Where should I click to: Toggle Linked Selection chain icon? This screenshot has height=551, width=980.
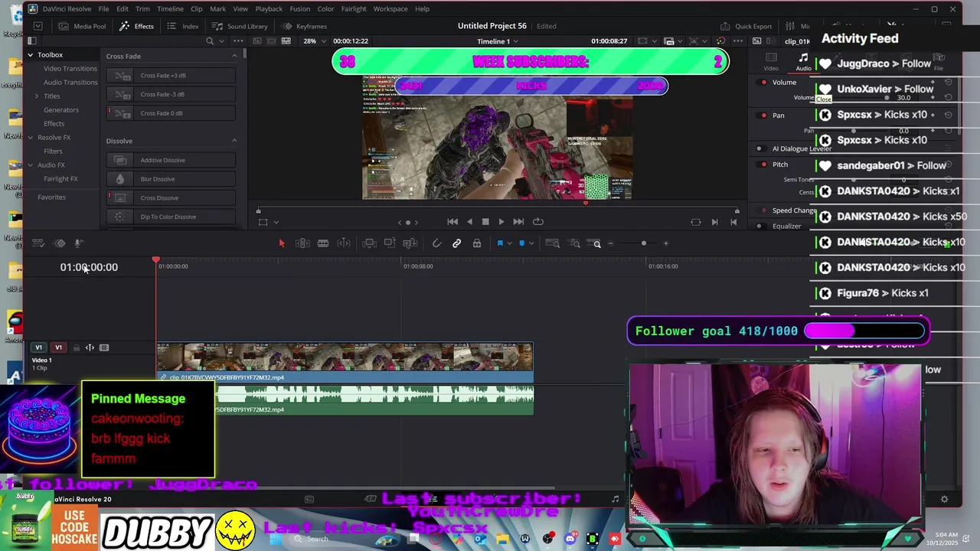click(x=456, y=243)
